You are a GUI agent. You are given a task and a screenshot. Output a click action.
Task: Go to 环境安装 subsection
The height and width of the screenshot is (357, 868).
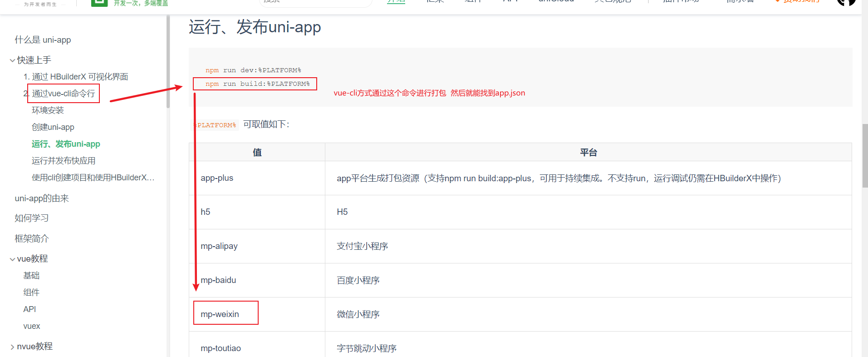pyautogui.click(x=48, y=110)
